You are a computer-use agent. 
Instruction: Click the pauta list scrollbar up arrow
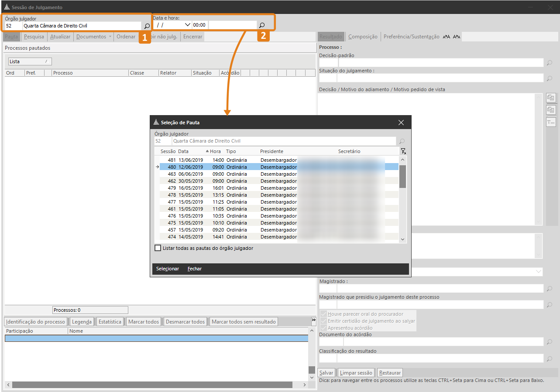(x=403, y=160)
